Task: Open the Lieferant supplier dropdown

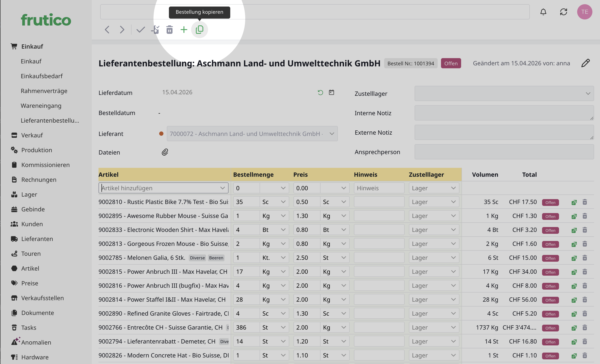Action: point(252,134)
